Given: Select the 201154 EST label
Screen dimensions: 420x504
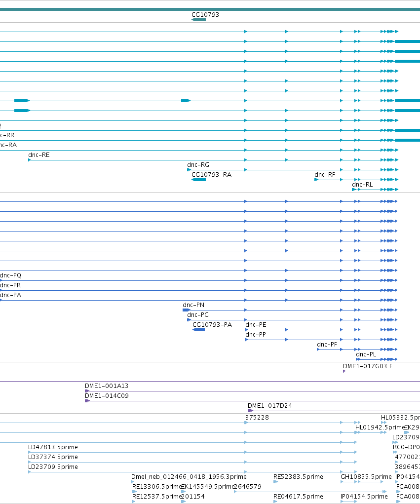Looking at the screenshot, I should point(193,497).
